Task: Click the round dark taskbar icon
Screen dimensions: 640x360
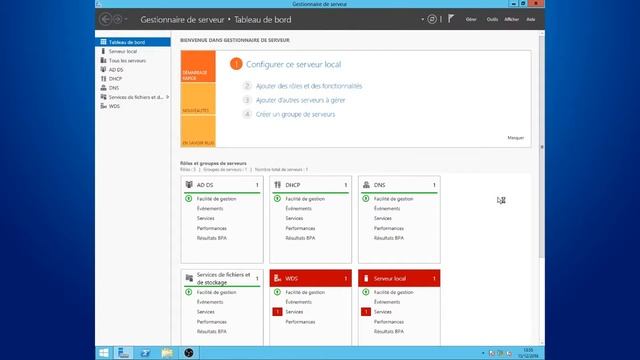Action: tap(189, 353)
